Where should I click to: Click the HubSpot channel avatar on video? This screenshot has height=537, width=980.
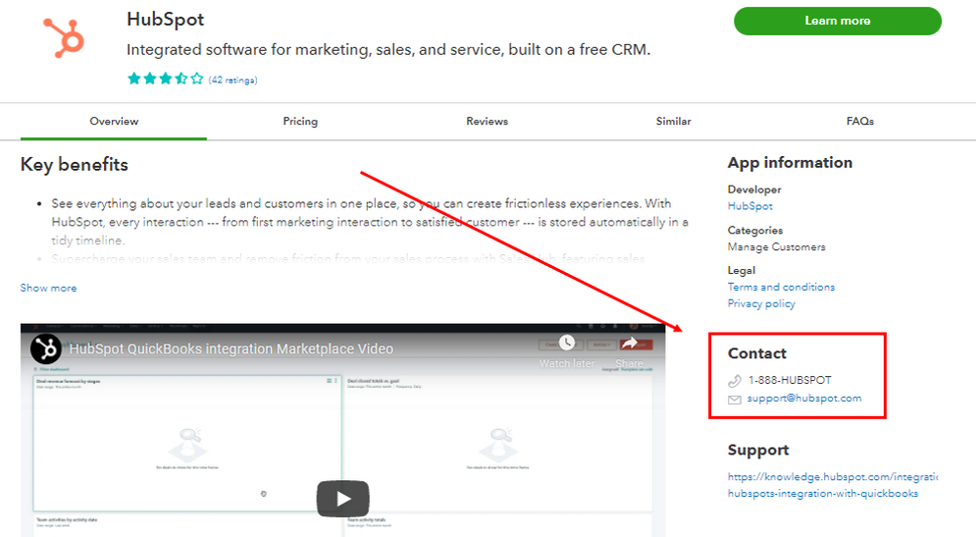[46, 349]
